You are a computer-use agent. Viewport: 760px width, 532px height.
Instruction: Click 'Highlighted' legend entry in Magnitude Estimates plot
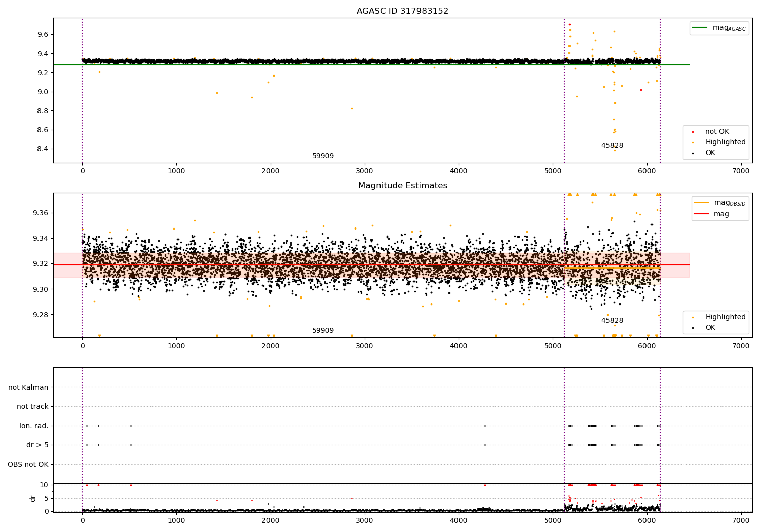725,317
